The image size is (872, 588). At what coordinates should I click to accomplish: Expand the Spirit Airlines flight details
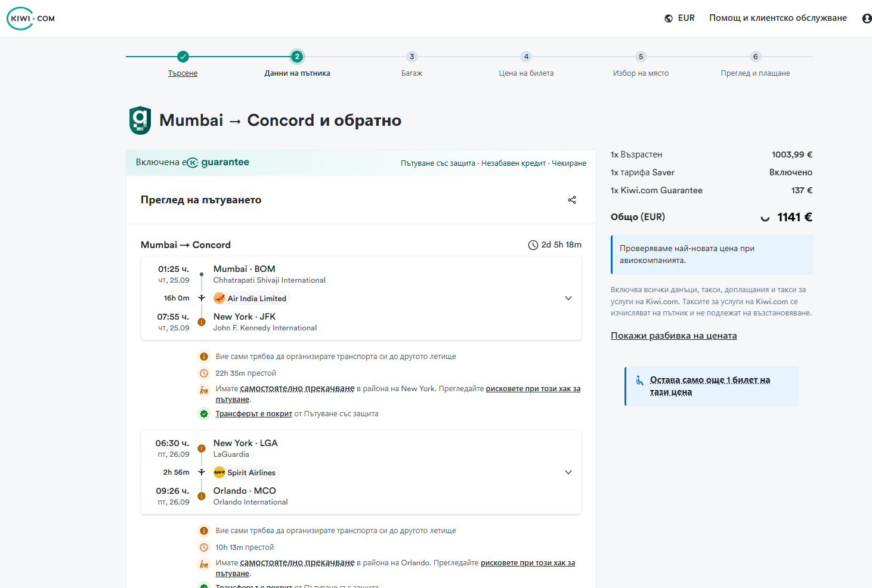point(568,472)
